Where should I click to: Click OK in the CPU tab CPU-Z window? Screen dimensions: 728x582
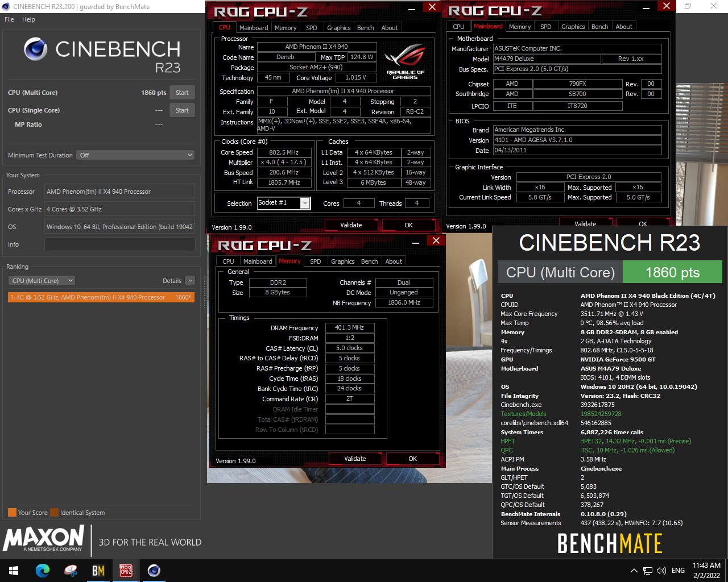click(408, 225)
